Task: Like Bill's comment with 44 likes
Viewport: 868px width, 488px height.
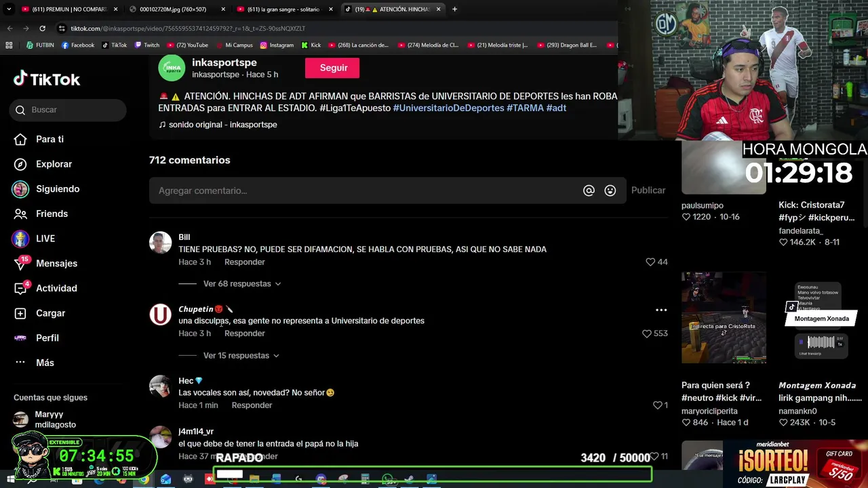Action: [650, 262]
